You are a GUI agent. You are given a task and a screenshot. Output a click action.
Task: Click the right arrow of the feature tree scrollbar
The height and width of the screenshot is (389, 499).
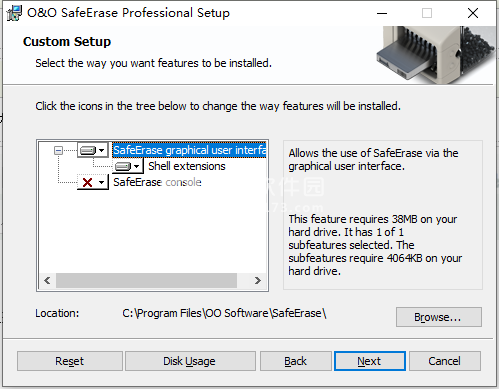[x=258, y=281]
